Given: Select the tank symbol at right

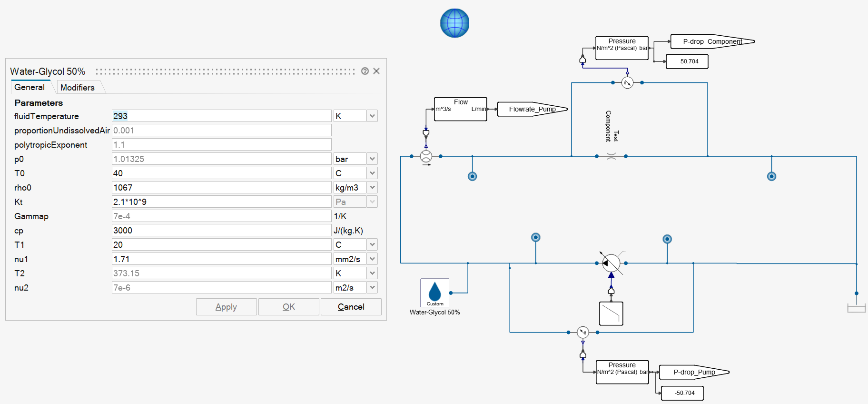Looking at the screenshot, I should pos(857,308).
